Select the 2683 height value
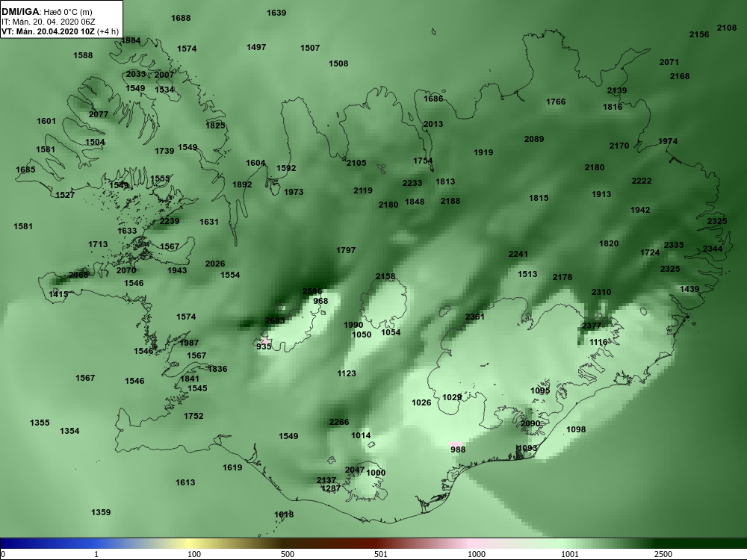The image size is (747, 560). pos(275,320)
